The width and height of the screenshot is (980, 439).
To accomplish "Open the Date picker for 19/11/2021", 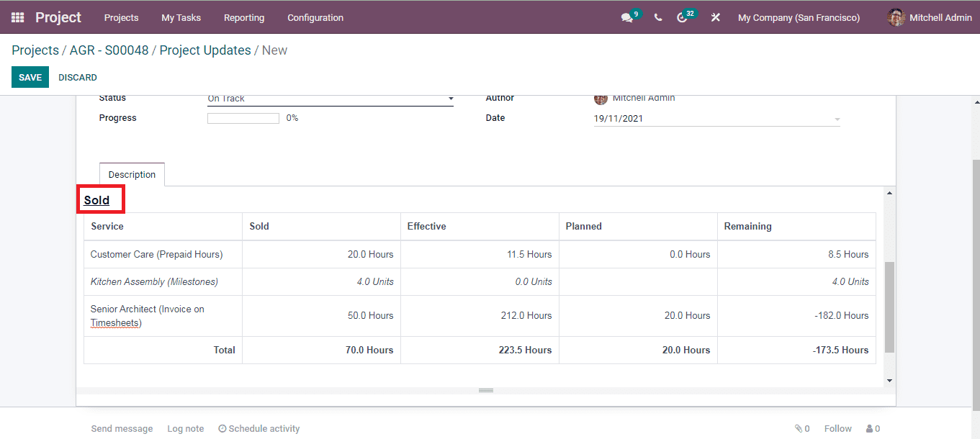I will (x=716, y=117).
